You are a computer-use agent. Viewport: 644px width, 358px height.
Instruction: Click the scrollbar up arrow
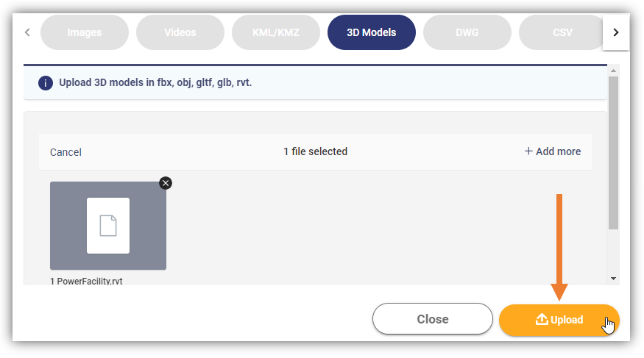point(613,71)
